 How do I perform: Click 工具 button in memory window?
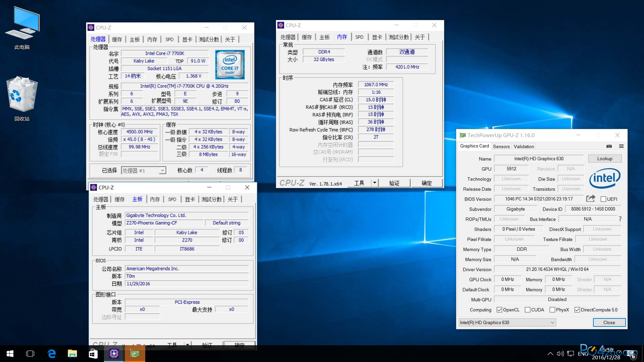click(x=359, y=183)
